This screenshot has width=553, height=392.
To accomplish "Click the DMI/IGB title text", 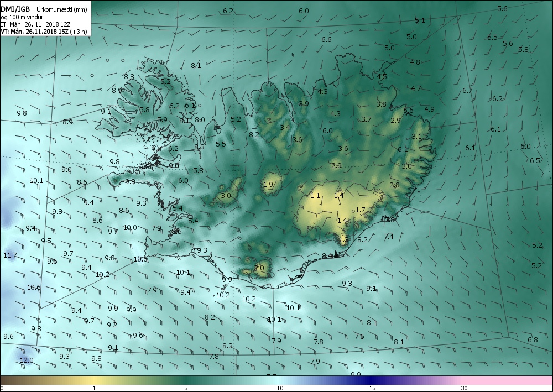I will pos(15,9).
